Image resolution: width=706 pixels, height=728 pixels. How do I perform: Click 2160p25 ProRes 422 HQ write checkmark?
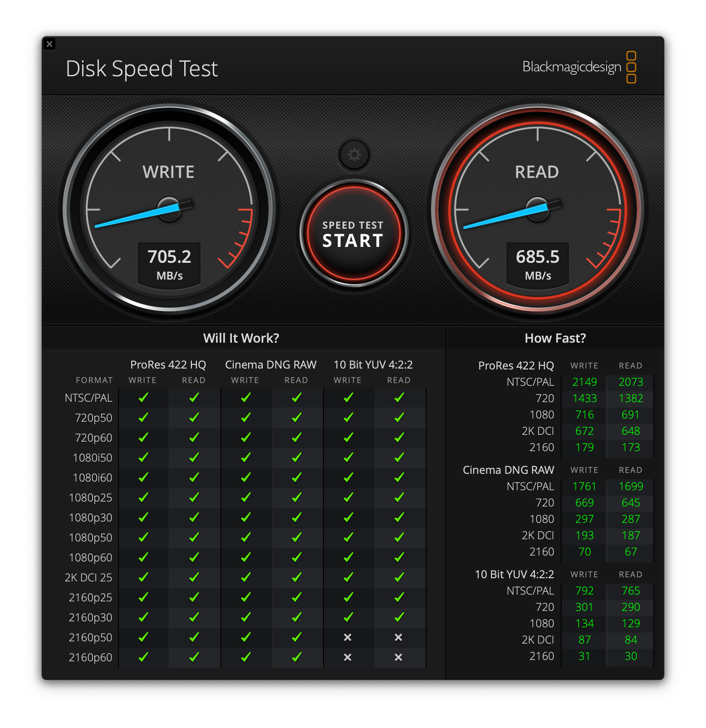[x=143, y=597]
